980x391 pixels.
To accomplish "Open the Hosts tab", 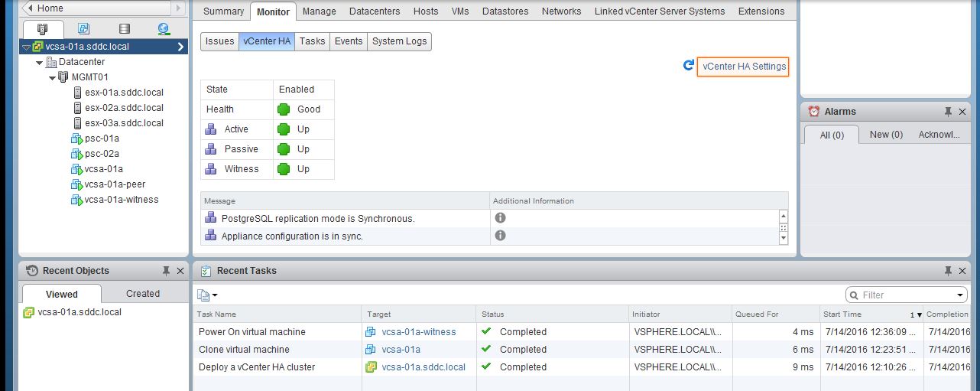I will (426, 11).
